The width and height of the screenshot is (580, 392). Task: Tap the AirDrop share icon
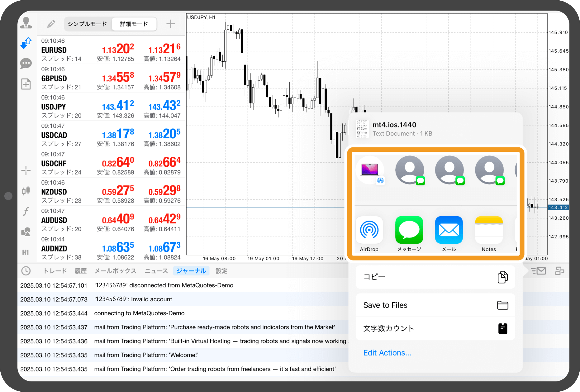(369, 230)
